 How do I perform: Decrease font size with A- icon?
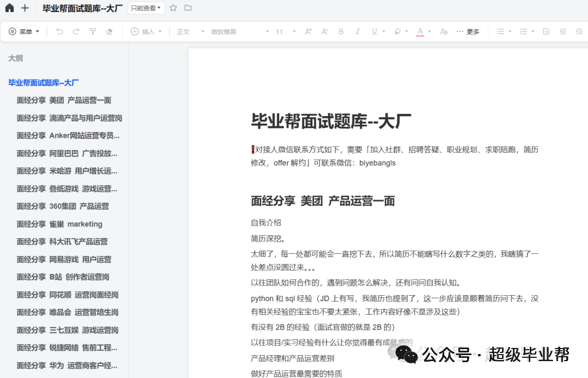324,31
